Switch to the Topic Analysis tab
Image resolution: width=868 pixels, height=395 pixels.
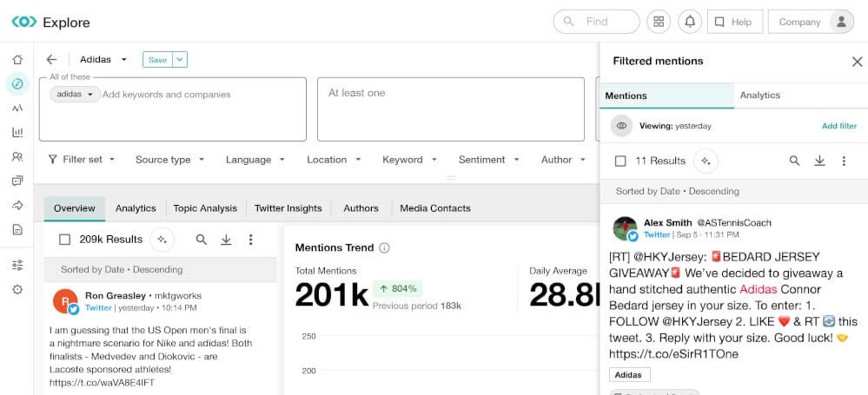tap(205, 208)
